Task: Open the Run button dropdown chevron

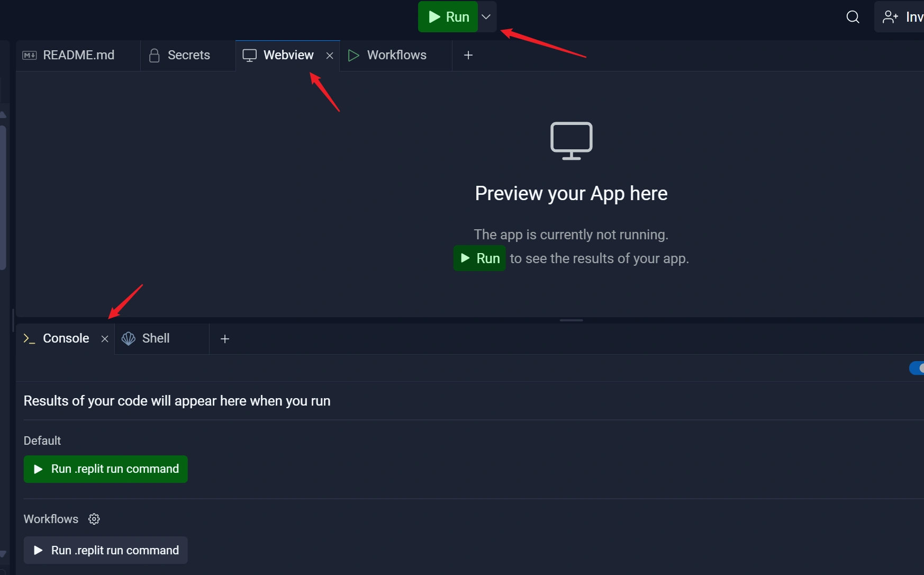Action: 486,16
